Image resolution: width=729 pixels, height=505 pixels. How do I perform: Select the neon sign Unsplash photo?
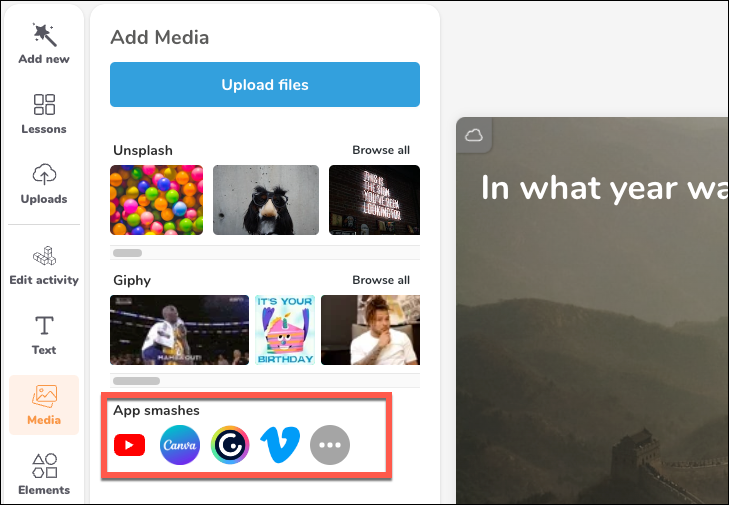(x=374, y=200)
